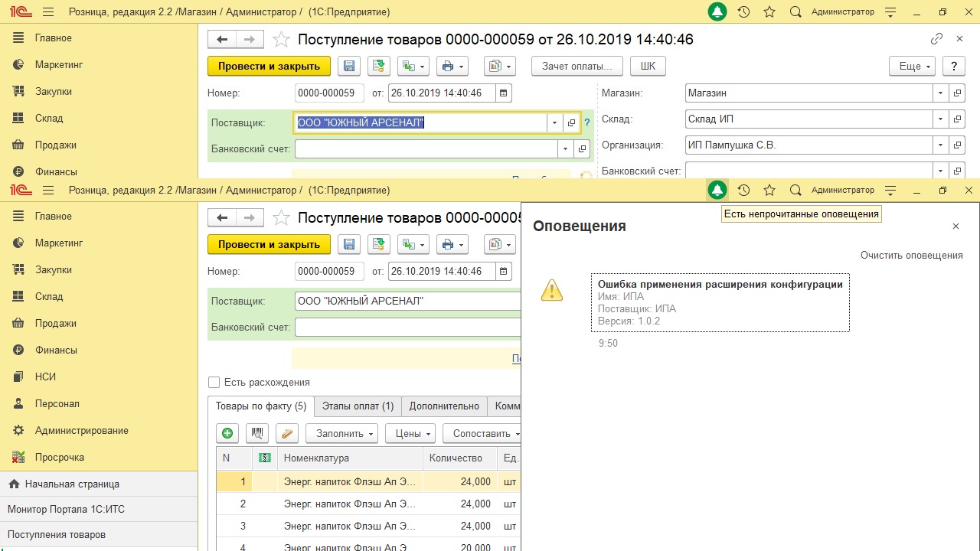
Task: Switch to Этапы оплат (1) tab
Action: coord(358,406)
